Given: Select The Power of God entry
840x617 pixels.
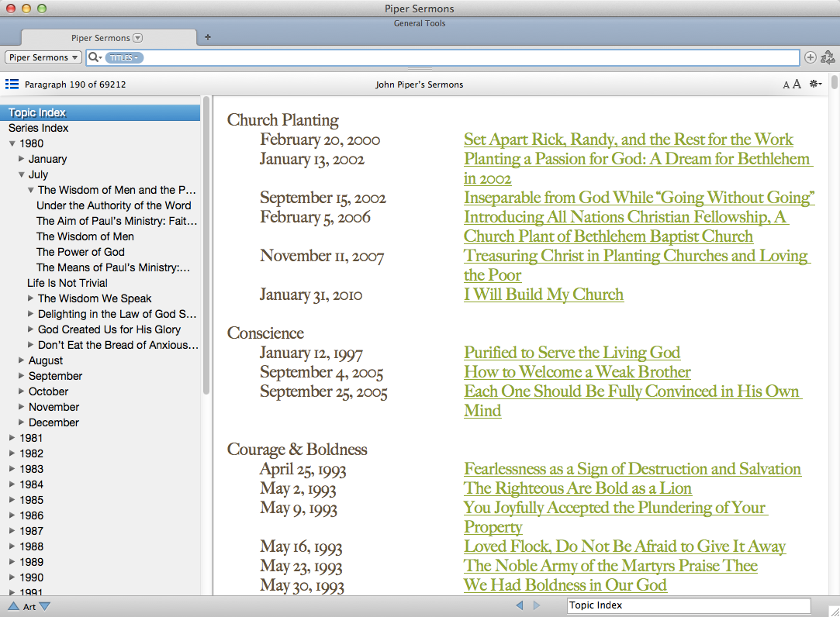Looking at the screenshot, I should click(81, 252).
